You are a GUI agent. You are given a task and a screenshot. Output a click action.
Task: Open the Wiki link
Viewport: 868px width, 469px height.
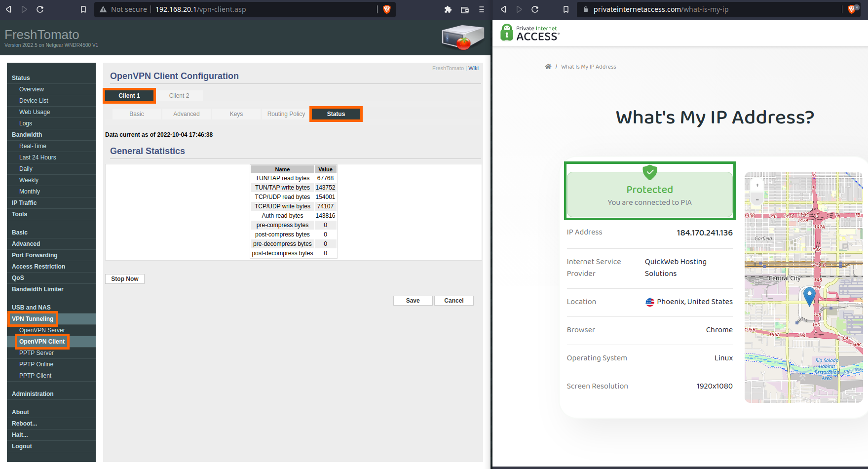pyautogui.click(x=473, y=68)
